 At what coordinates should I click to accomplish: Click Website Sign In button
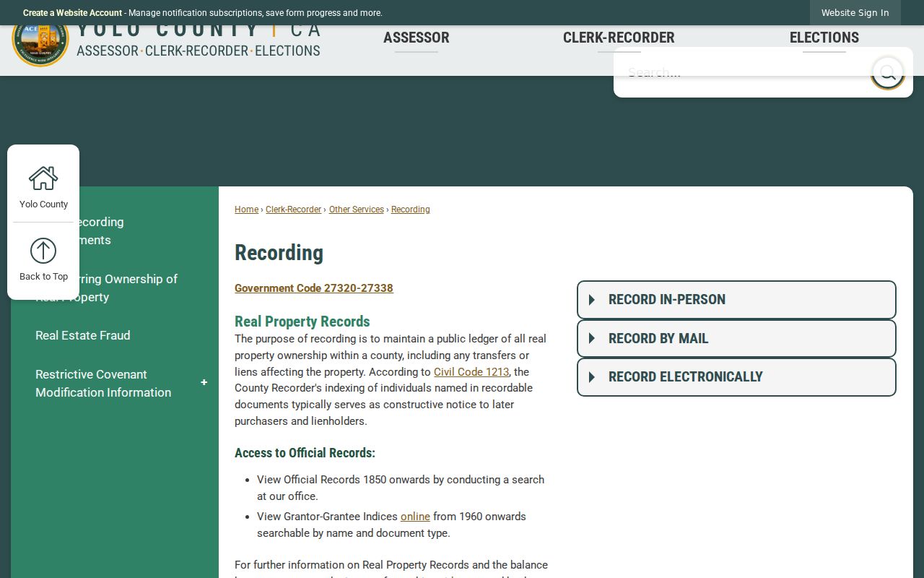tap(855, 13)
